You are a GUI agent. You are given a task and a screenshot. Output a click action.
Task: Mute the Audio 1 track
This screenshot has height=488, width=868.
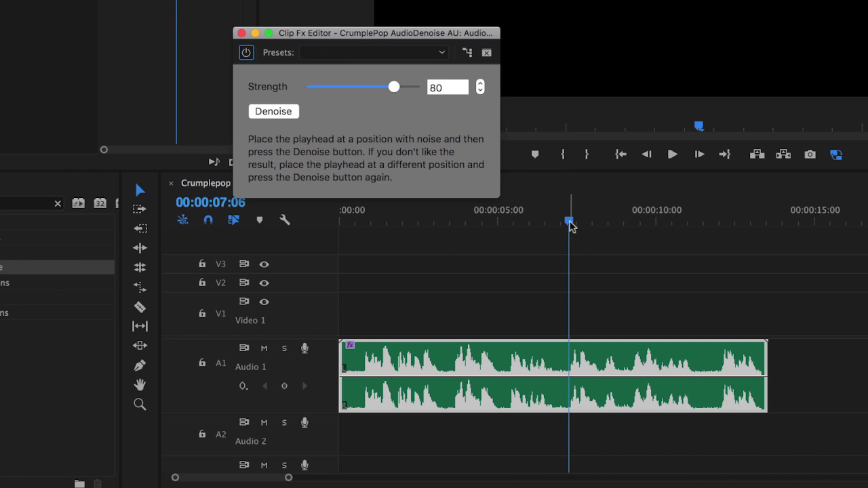click(264, 348)
